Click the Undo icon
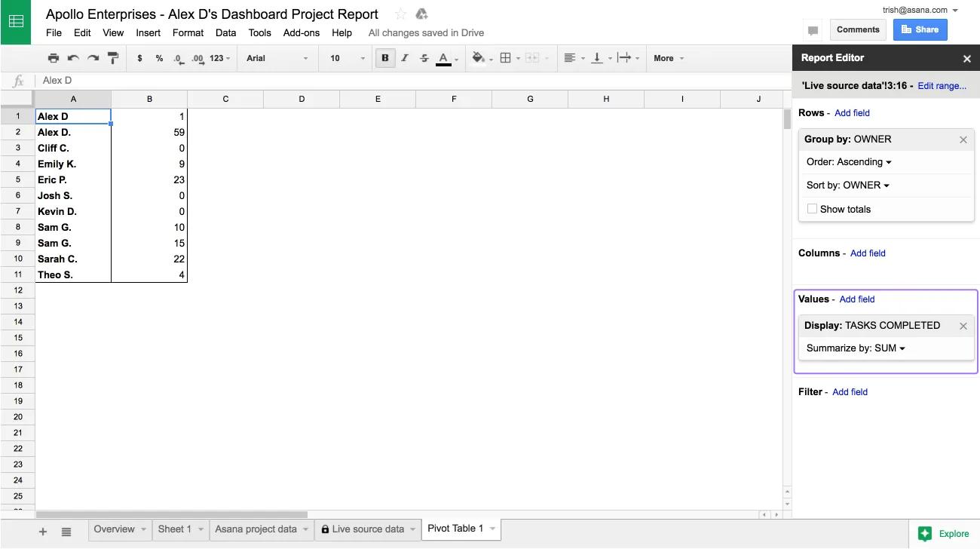 72,58
